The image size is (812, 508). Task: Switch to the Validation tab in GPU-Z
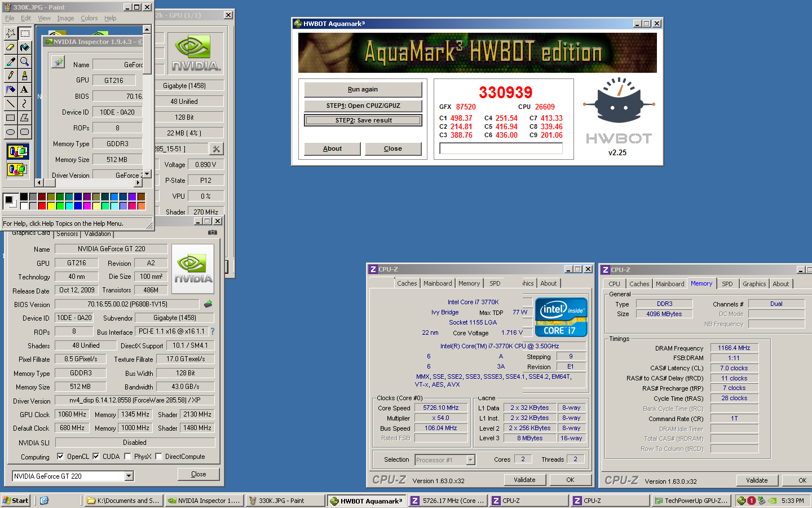[98, 234]
